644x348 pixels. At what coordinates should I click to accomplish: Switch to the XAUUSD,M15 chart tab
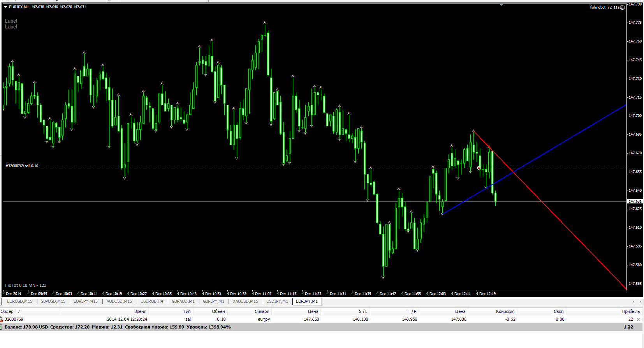245,301
